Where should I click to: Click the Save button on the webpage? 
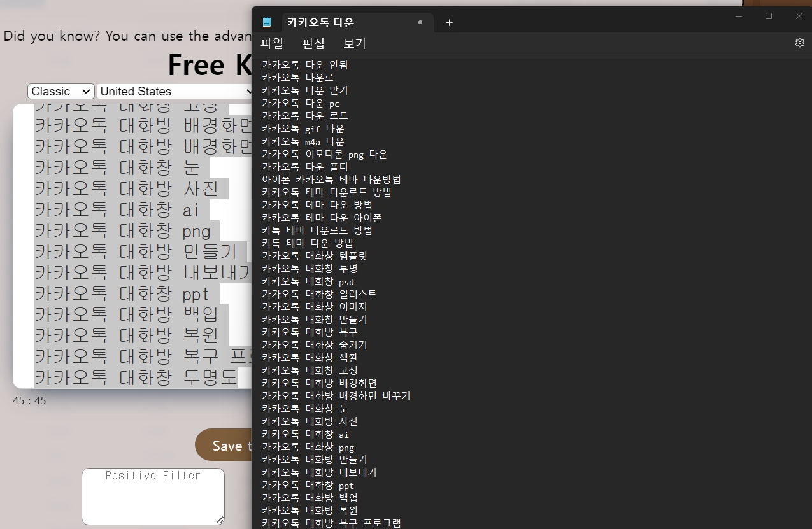coord(226,444)
